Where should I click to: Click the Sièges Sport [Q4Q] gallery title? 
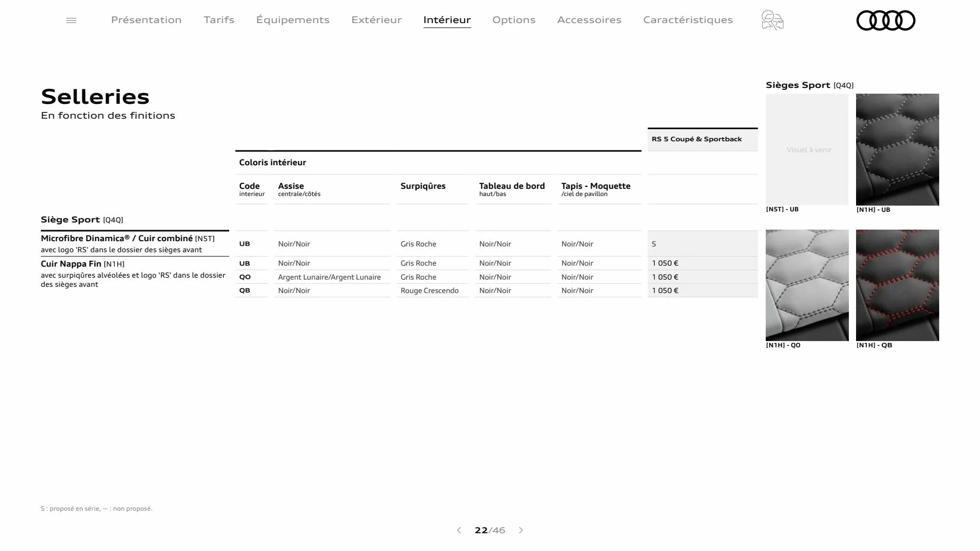coord(809,85)
